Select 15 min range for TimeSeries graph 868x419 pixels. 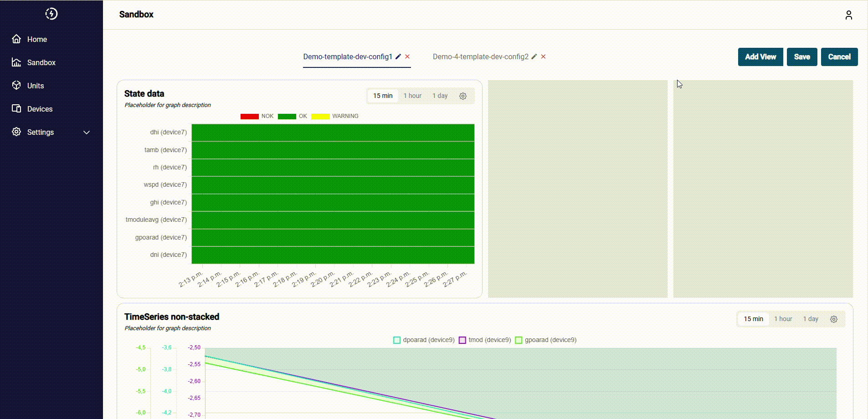(754, 319)
